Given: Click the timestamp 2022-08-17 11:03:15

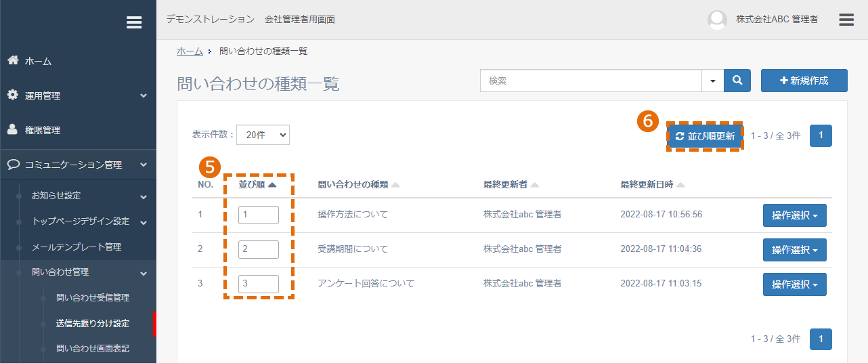Looking at the screenshot, I should pyautogui.click(x=661, y=284).
